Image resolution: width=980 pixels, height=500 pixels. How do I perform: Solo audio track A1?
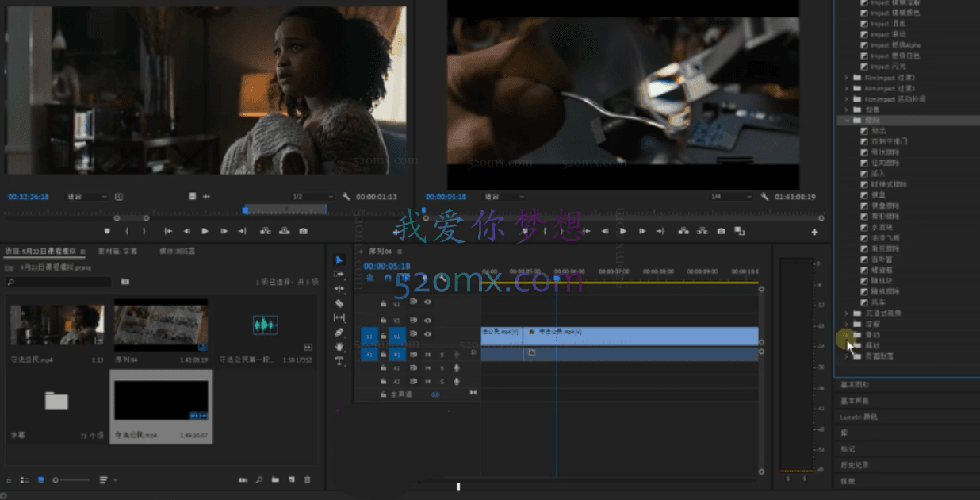442,355
